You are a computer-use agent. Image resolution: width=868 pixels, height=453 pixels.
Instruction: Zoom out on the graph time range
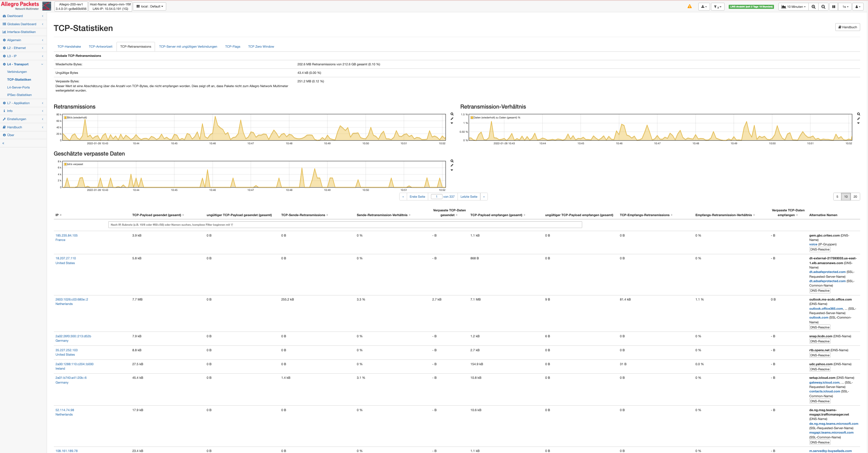(823, 6)
